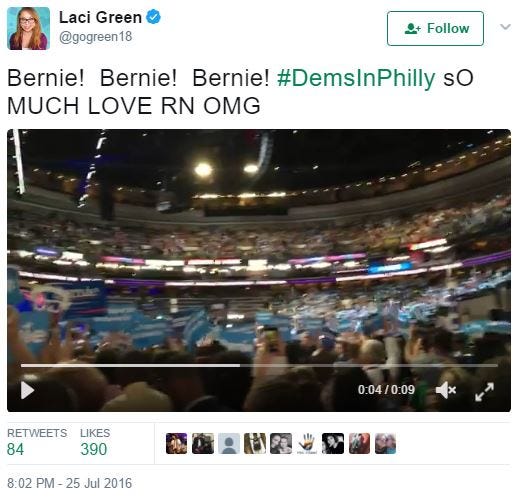
Task: Open first liker's avatar
Action: pos(176,443)
